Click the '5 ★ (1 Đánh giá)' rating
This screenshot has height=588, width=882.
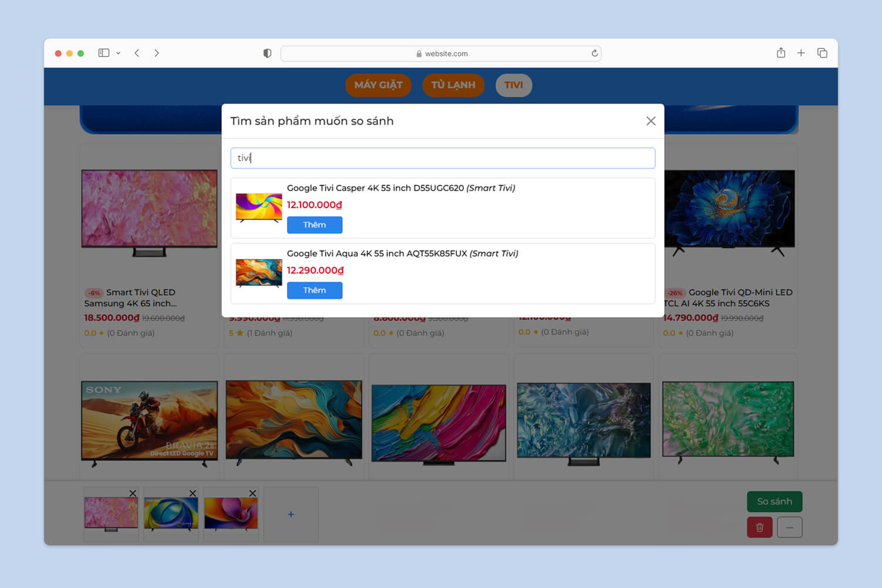pos(260,333)
